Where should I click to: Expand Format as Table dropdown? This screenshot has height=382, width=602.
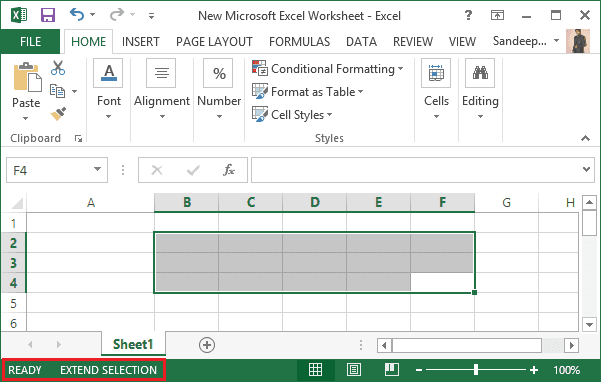tap(361, 92)
